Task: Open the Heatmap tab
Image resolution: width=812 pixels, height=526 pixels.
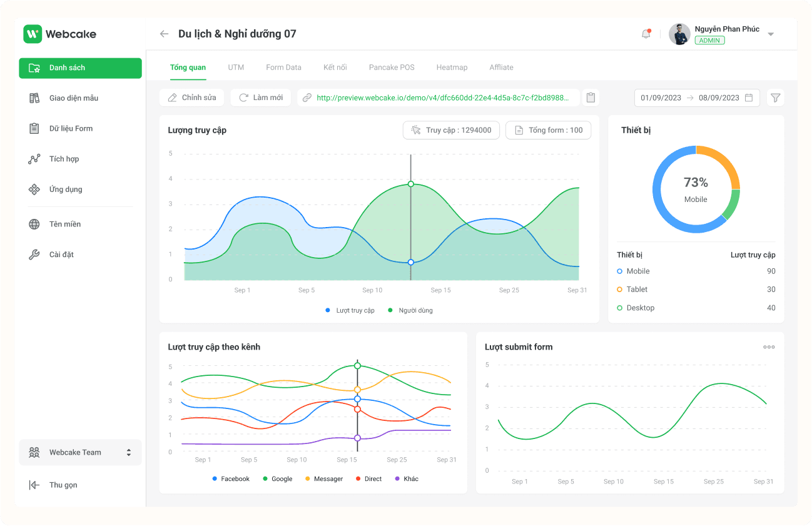Action: 452,67
